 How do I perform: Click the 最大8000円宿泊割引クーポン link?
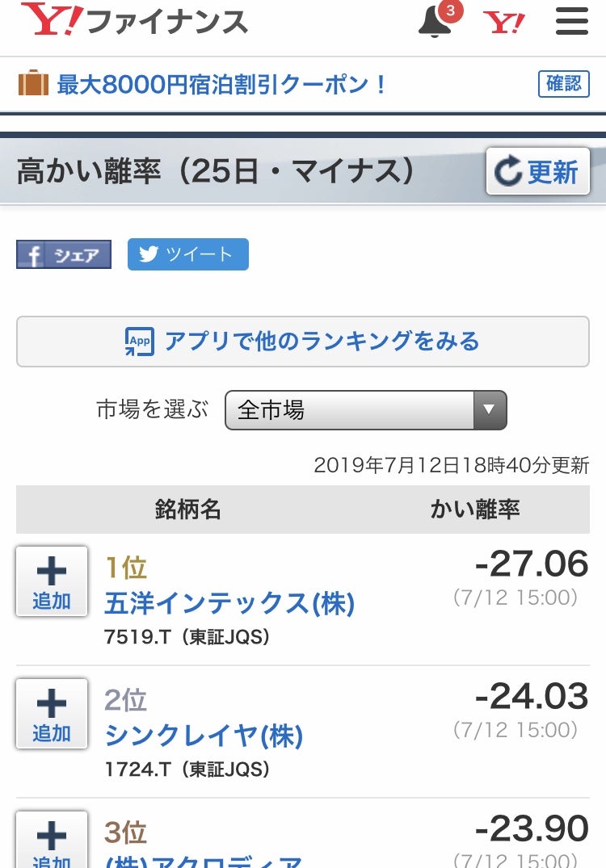[x=222, y=84]
